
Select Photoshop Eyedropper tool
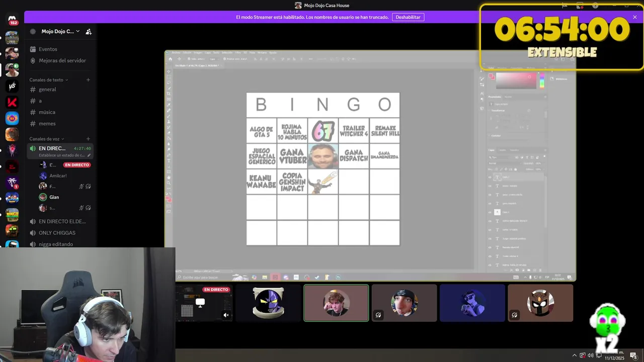(x=169, y=105)
